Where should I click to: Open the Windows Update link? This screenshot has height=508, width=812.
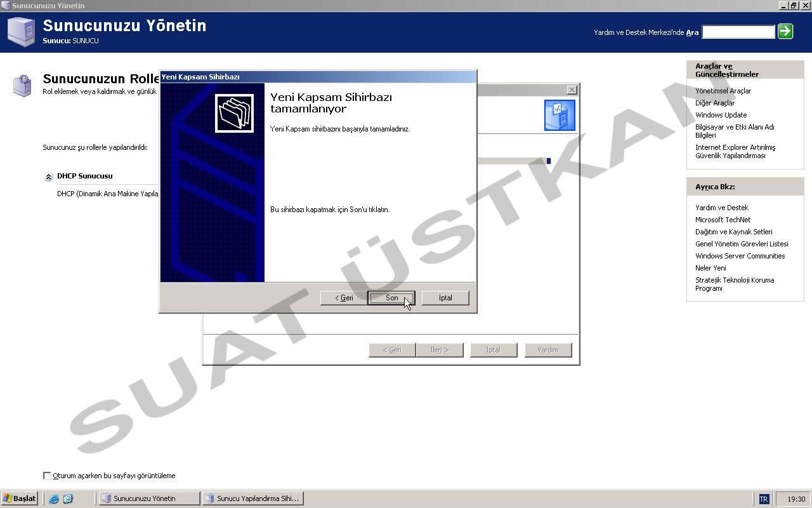721,115
